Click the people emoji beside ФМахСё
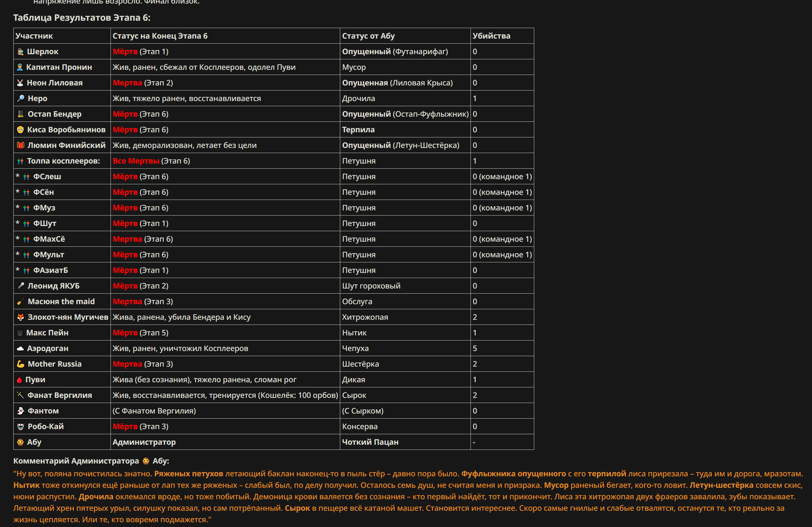 [x=27, y=239]
